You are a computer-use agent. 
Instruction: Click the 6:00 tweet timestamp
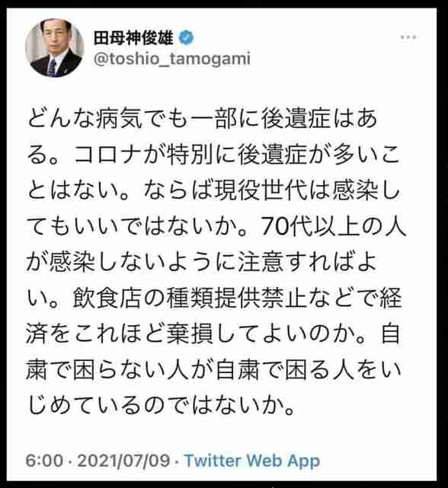point(44,461)
